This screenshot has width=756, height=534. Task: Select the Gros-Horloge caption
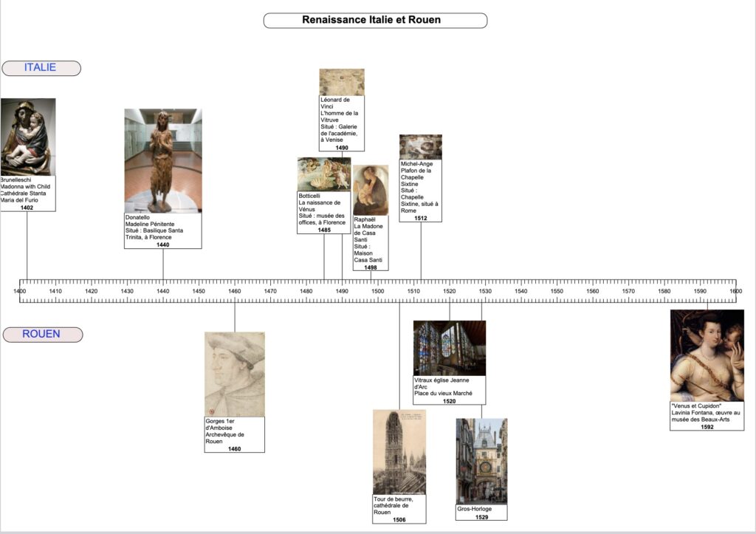pyautogui.click(x=475, y=509)
